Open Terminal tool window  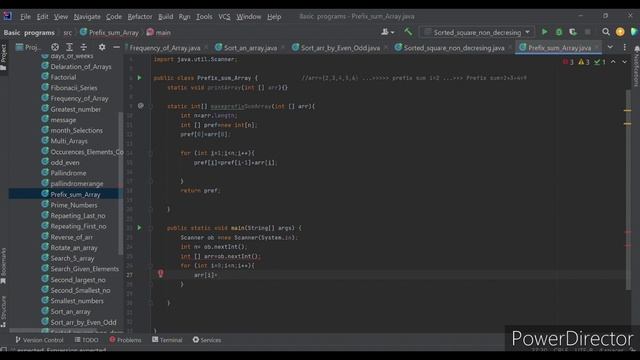(167, 340)
